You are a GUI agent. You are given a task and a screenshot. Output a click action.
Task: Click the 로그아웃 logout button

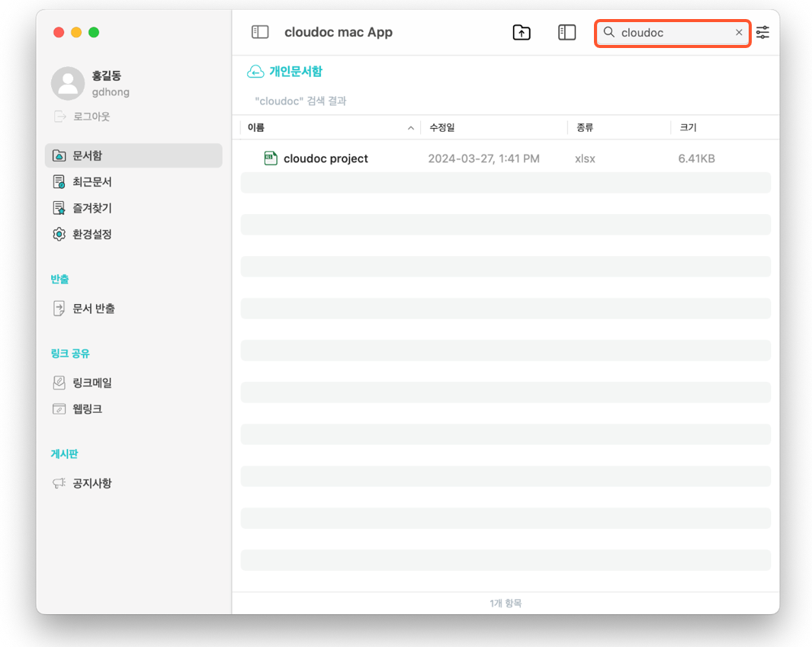(x=82, y=117)
